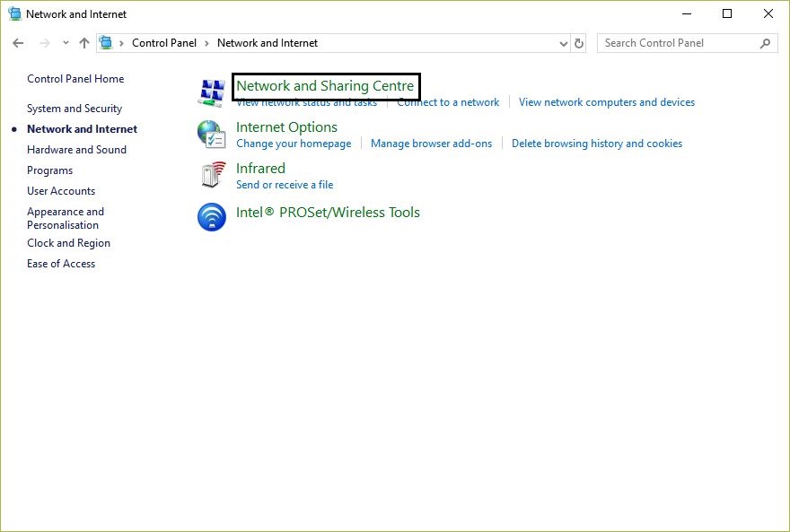Click the Internet Options globe icon
Screen dimensions: 790x532
click(x=211, y=134)
